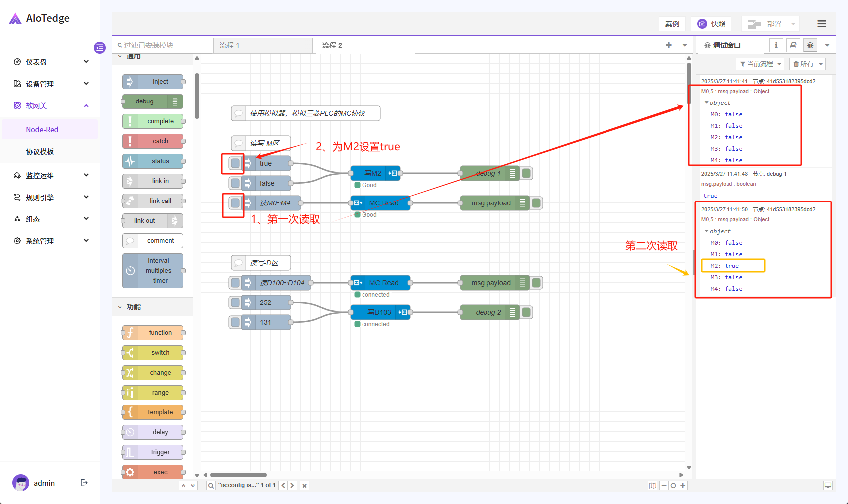
Task: Click the 案例 button
Action: (x=672, y=24)
